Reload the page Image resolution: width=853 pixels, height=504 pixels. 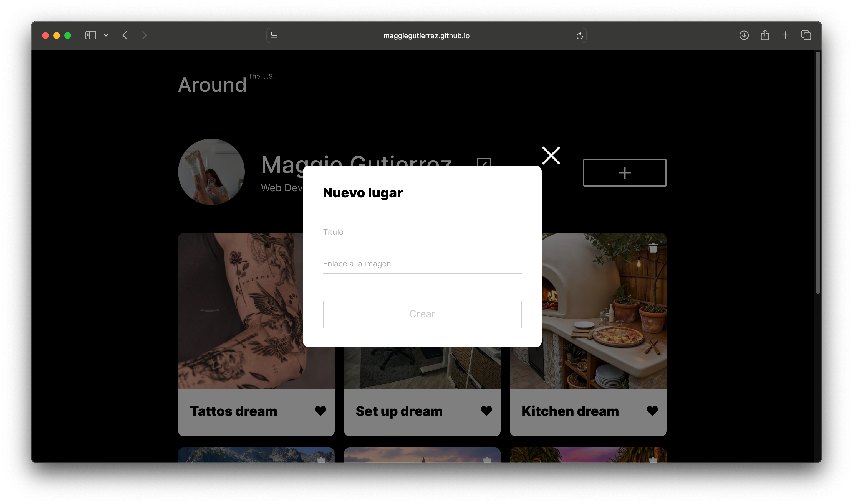click(579, 36)
